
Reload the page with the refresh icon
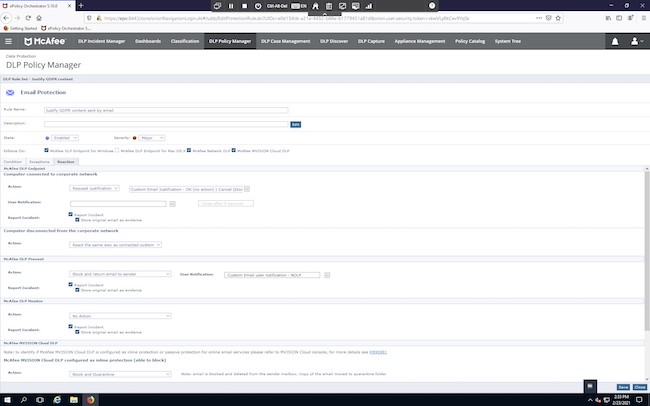[28, 18]
